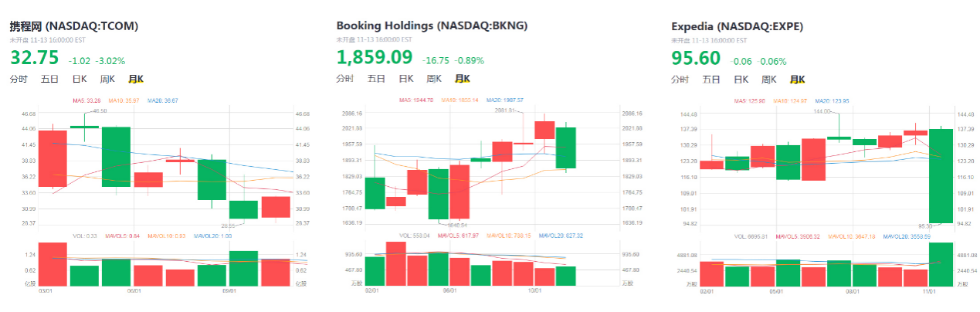Switch the Booking Holdings chart to 五日

point(376,79)
